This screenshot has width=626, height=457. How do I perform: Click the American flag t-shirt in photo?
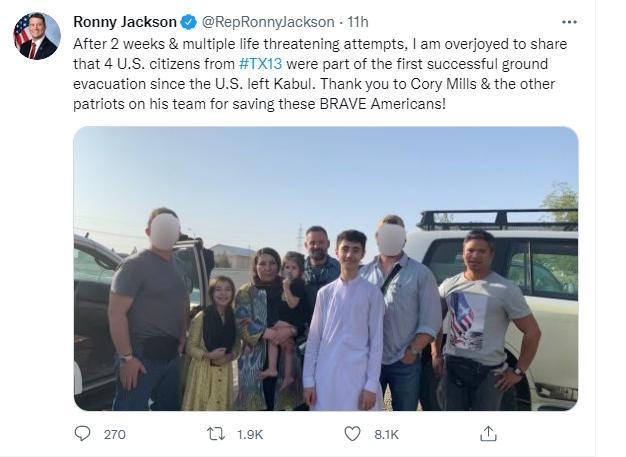pyautogui.click(x=466, y=321)
